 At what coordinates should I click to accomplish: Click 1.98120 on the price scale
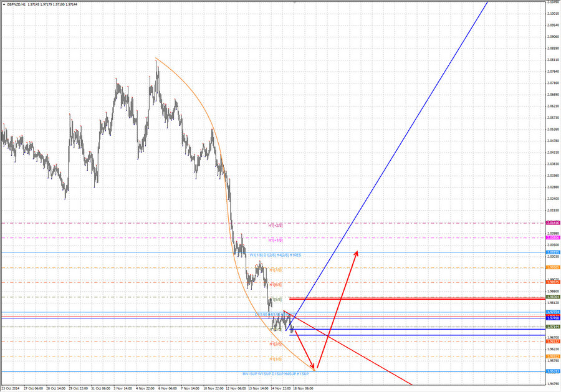[553, 303]
